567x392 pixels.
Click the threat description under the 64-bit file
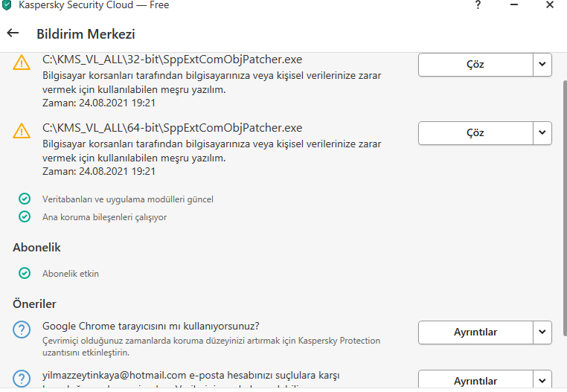pyautogui.click(x=211, y=151)
